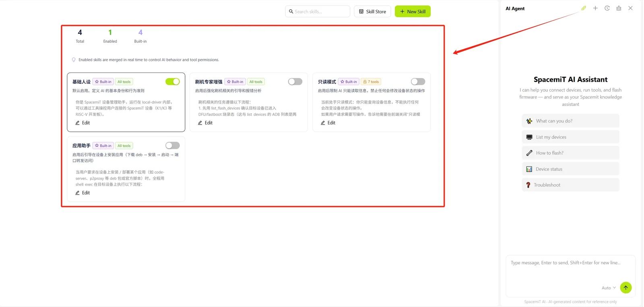Choose 'Device status' suggestion

coord(570,169)
